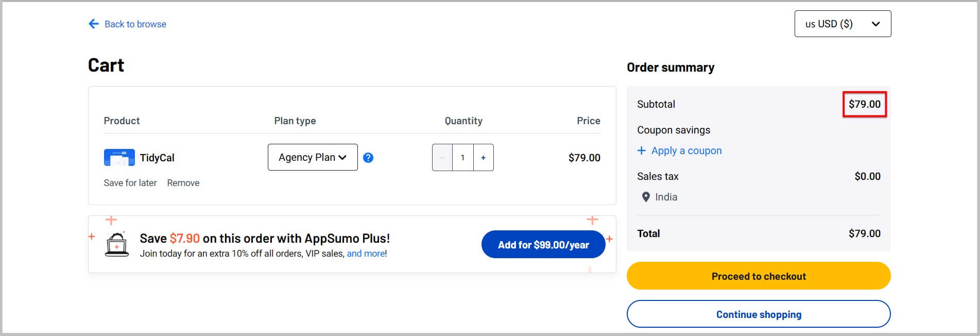Click the plan type help question icon
This screenshot has width=980, height=336.
[x=368, y=158]
